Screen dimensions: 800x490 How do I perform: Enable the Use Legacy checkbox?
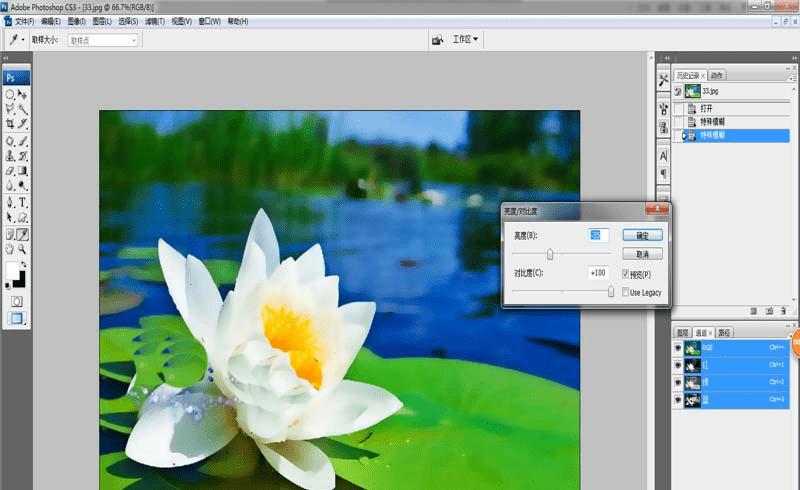pyautogui.click(x=626, y=292)
